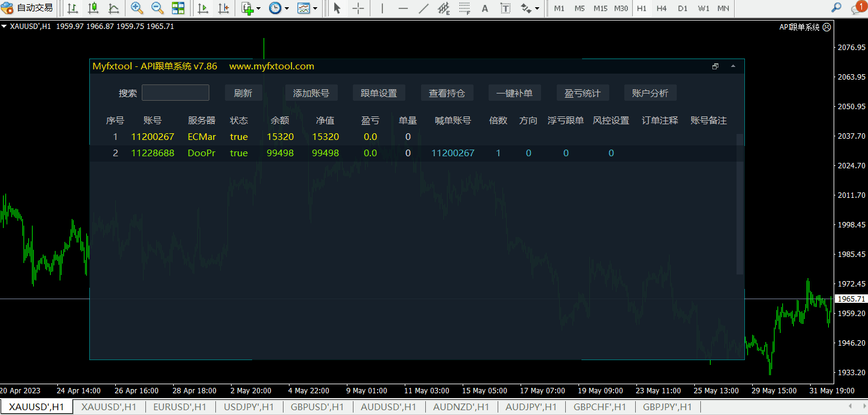Toggle the 自动交易 auto-trading button
This screenshot has width=868, height=415.
pos(28,8)
